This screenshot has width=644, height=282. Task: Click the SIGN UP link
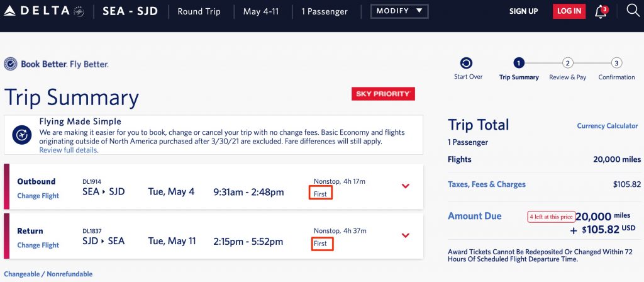523,11
